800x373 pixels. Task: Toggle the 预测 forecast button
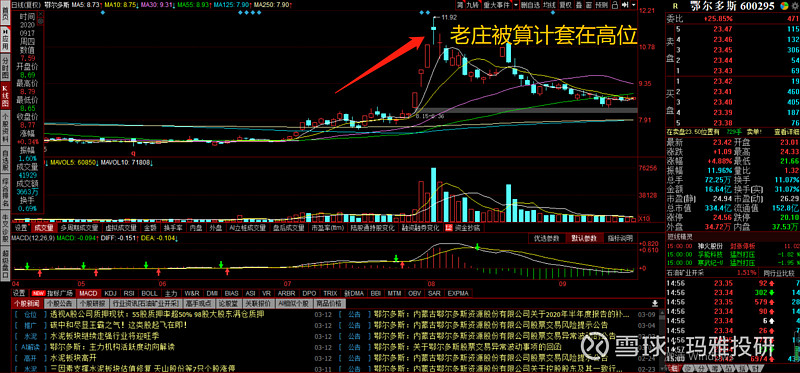[602, 5]
